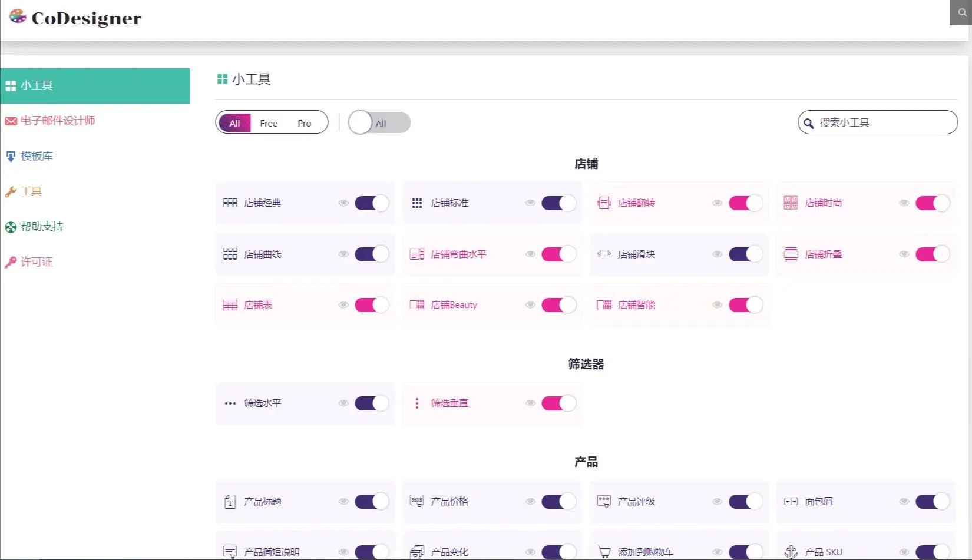Click the 产品变化 widget label
972x560 pixels.
pyautogui.click(x=449, y=552)
